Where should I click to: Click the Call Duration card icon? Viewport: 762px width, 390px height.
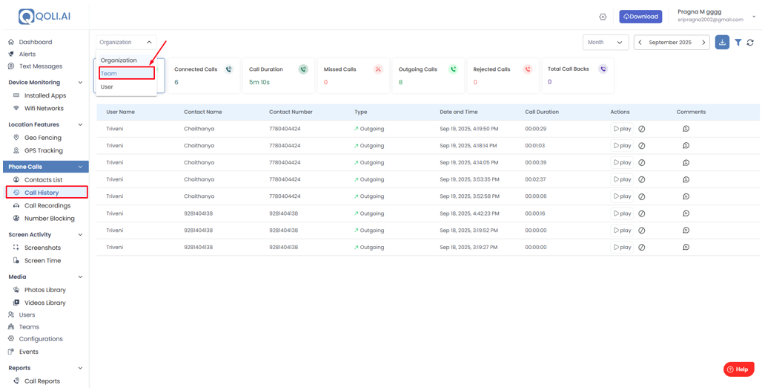(x=303, y=69)
